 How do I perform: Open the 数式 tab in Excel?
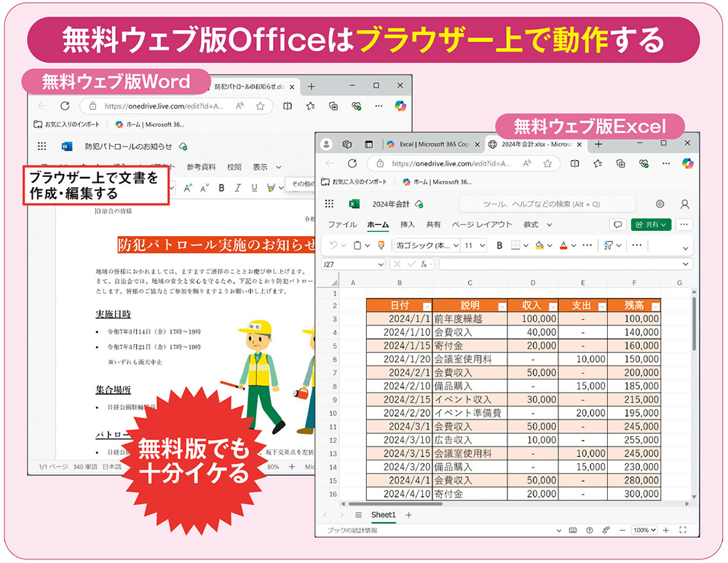point(531,224)
